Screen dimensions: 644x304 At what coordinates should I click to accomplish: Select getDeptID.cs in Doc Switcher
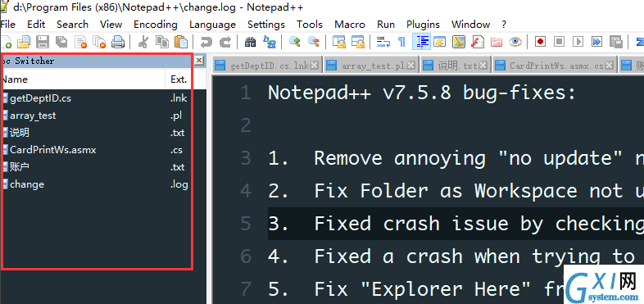(40, 98)
